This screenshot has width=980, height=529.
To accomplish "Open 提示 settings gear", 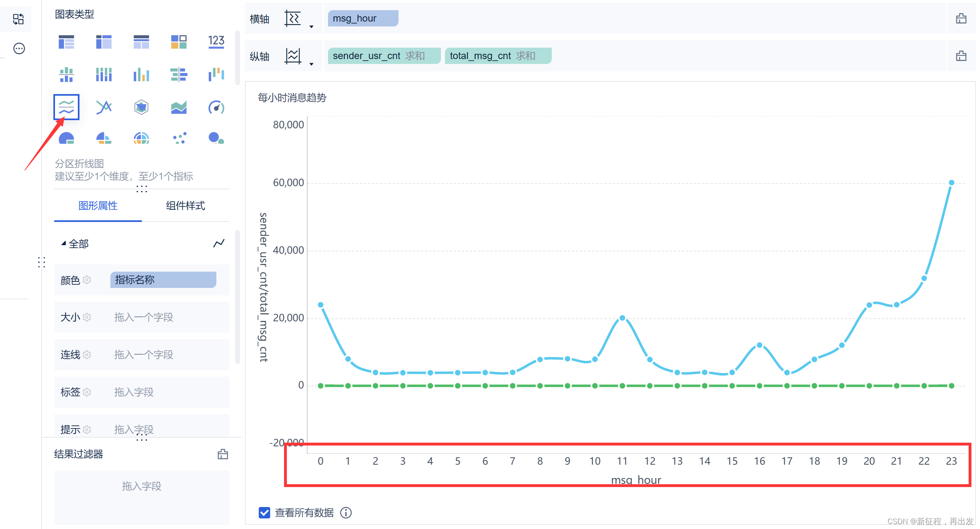I will point(87,429).
